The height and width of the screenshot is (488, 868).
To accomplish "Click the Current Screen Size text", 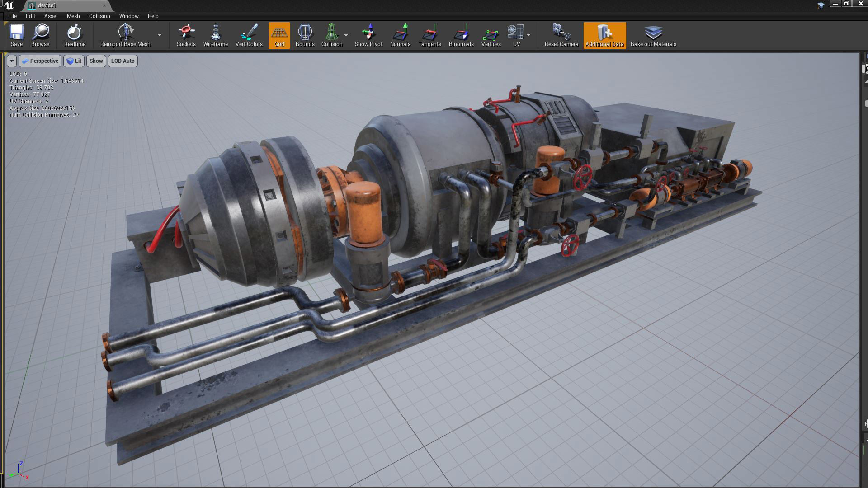I will [47, 81].
